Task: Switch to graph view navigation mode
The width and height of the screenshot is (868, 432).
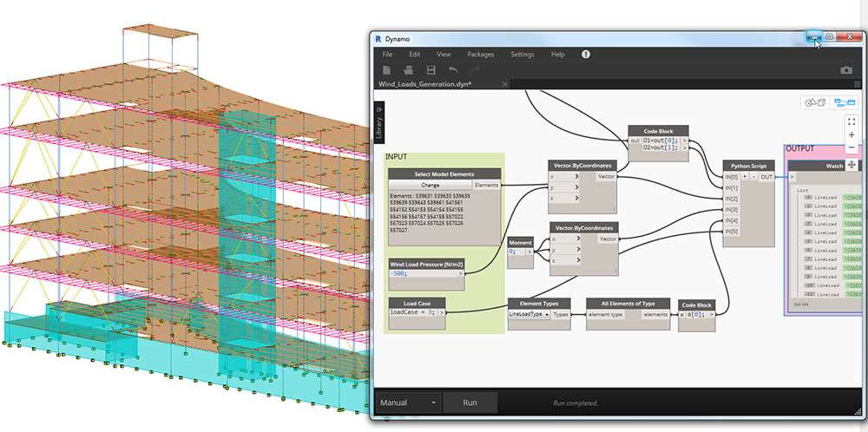Action: tap(845, 102)
